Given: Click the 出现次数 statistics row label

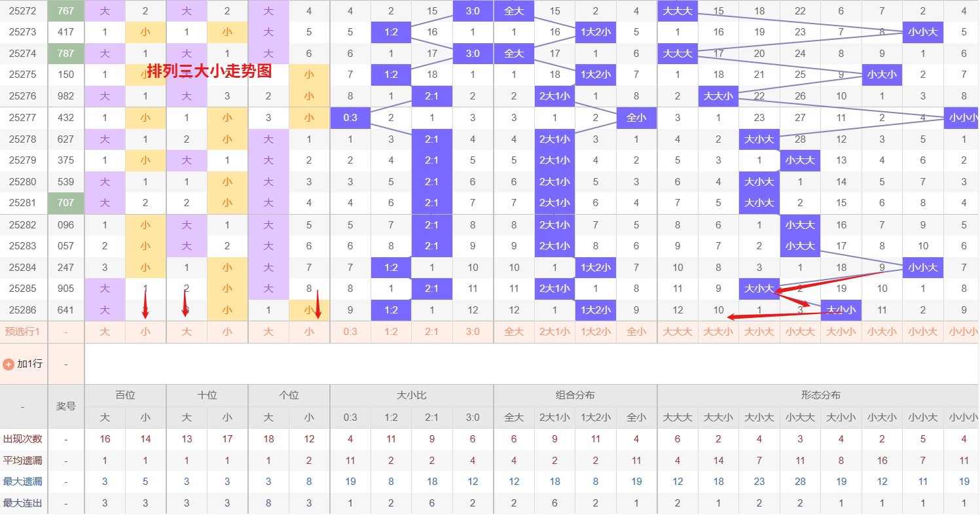Looking at the screenshot, I should tap(24, 439).
